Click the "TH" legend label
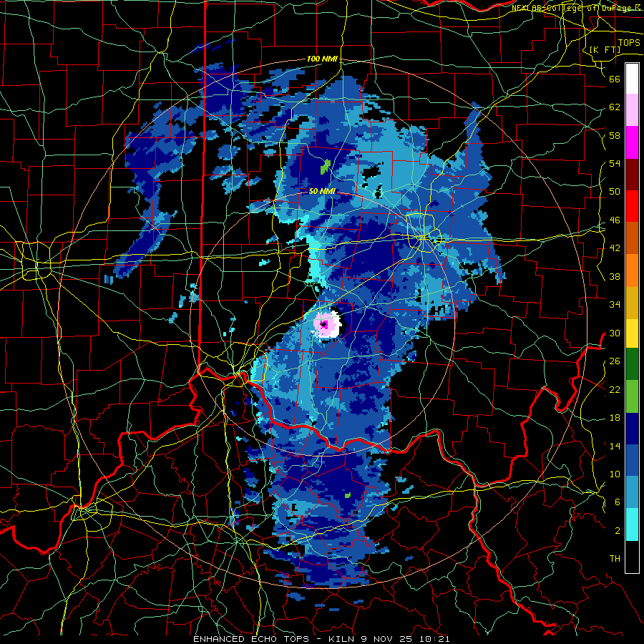The width and height of the screenshot is (644, 644). (615, 559)
